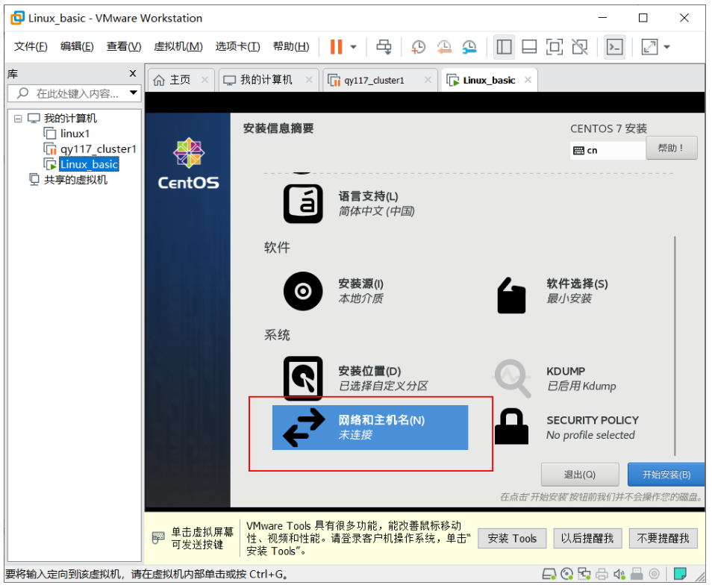Open the snapshot manager icon

point(469,47)
